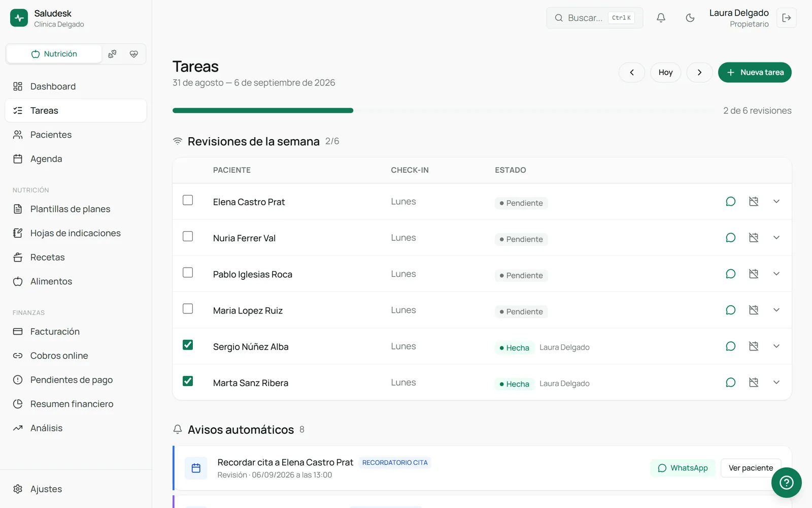Open Alimentos in the sidebar
The width and height of the screenshot is (812, 508).
[76, 281]
